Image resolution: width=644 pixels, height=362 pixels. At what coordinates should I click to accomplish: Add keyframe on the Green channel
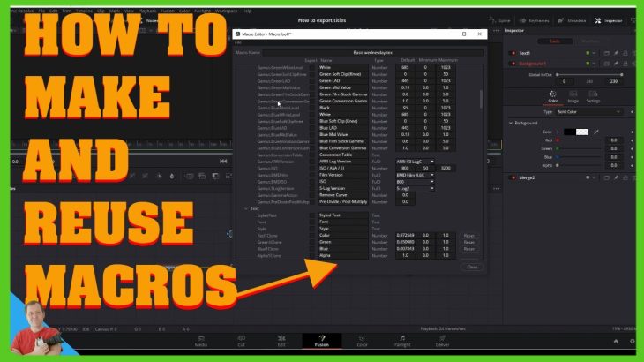tap(632, 148)
